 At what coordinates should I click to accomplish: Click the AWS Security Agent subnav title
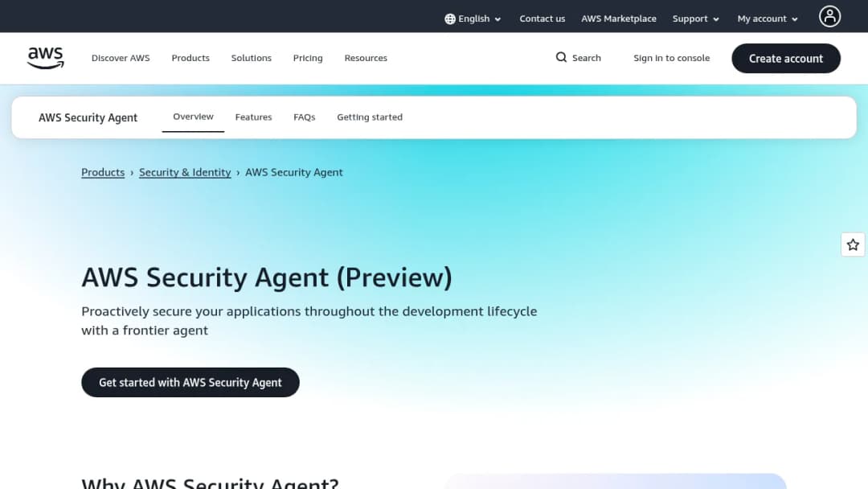(88, 117)
